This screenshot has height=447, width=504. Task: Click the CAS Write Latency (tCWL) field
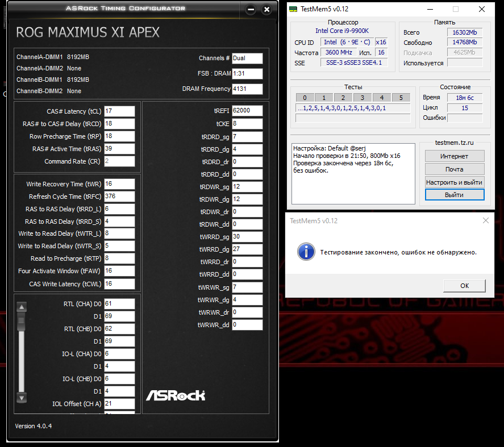(x=119, y=284)
